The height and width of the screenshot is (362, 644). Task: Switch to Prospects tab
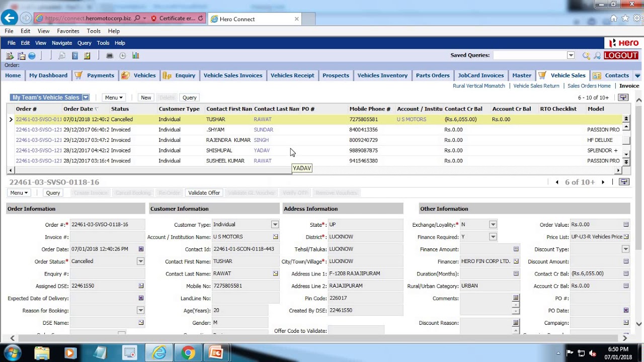point(336,75)
